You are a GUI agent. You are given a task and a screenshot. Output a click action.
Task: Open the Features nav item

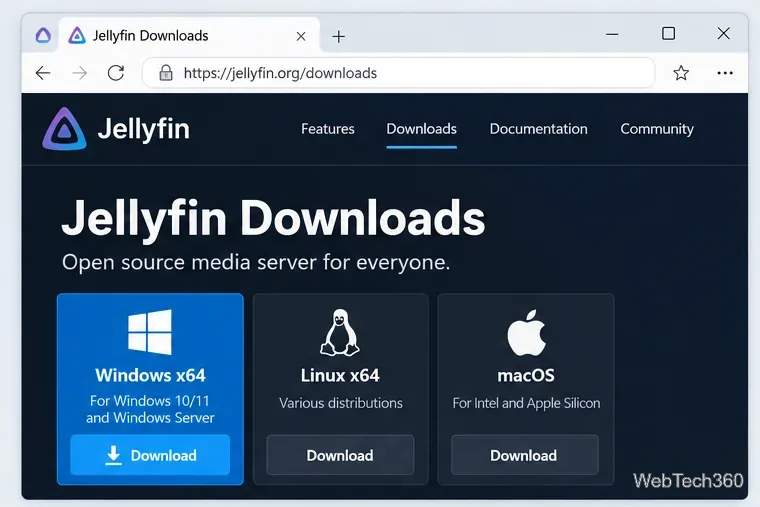[x=328, y=129]
